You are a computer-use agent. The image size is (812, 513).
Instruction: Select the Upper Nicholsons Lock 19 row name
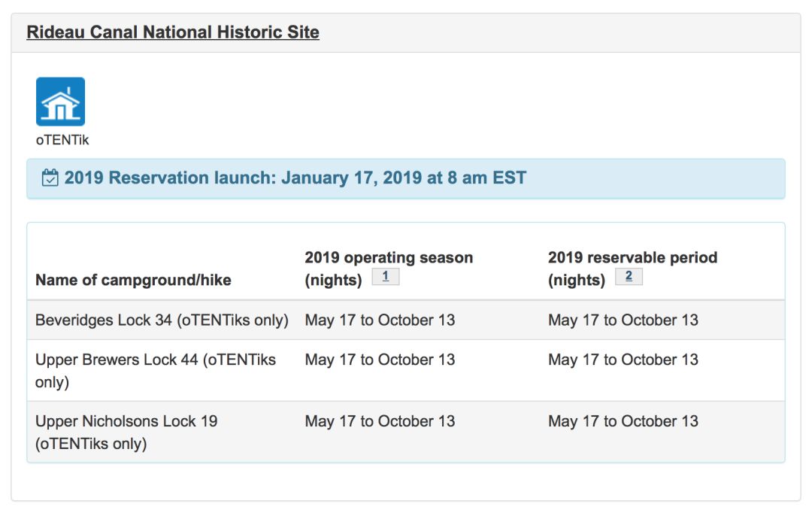126,433
